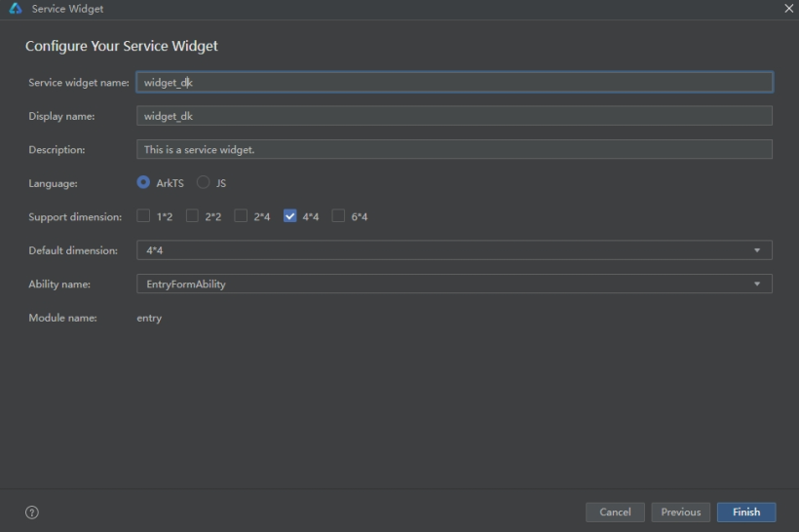Cancel the widget configuration

(x=615, y=513)
